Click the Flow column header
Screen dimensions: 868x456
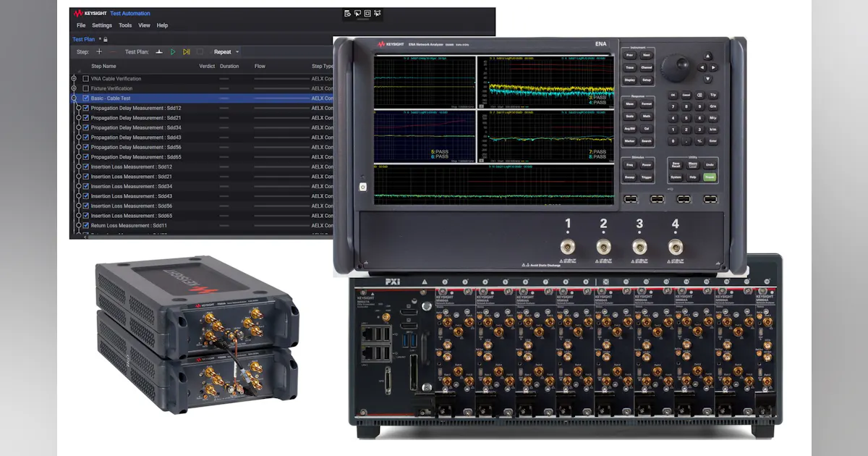pos(260,66)
